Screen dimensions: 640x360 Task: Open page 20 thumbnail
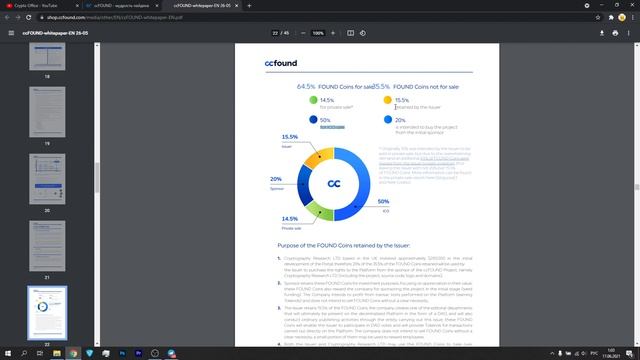(47, 179)
